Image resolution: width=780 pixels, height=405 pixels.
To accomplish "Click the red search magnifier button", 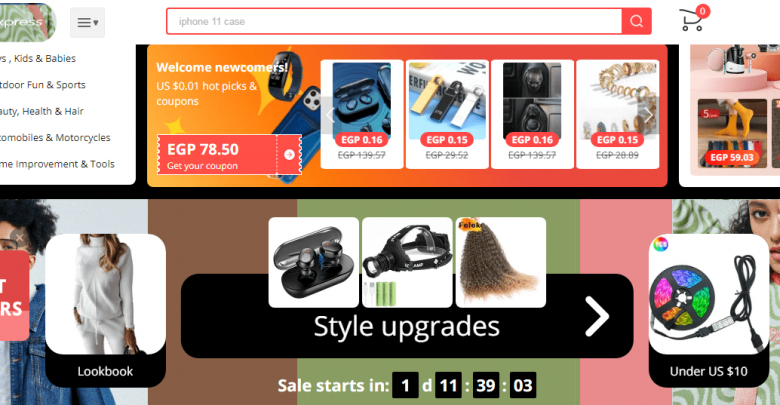I will click(636, 21).
